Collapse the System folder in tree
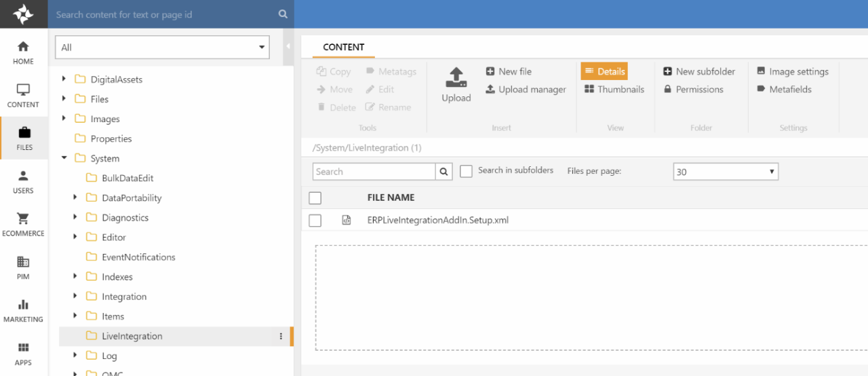The width and height of the screenshot is (868, 376). pyautogui.click(x=64, y=158)
